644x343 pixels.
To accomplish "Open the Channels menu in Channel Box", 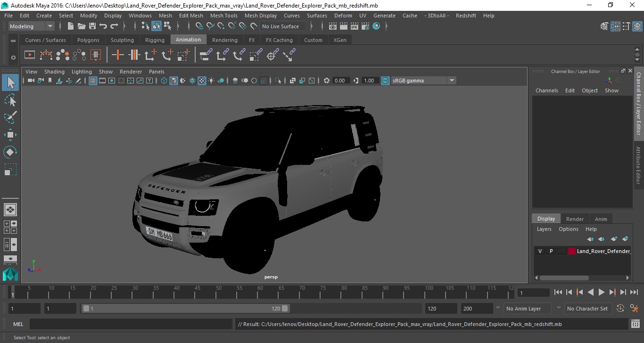I will pos(547,90).
